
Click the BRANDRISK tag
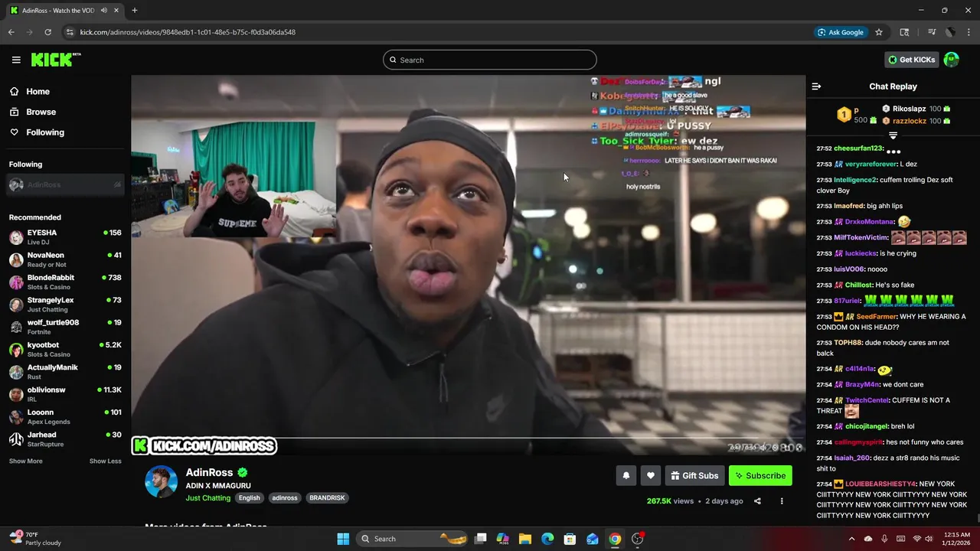click(327, 497)
